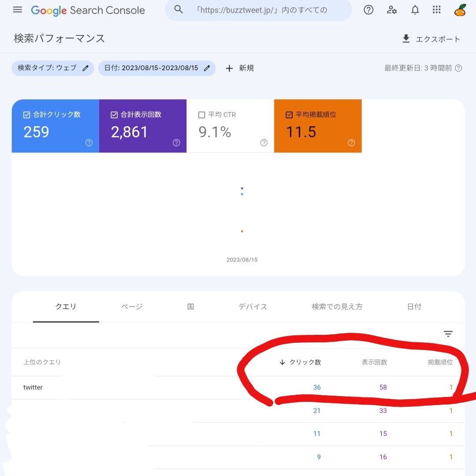Open the table filter rows icon

448,334
